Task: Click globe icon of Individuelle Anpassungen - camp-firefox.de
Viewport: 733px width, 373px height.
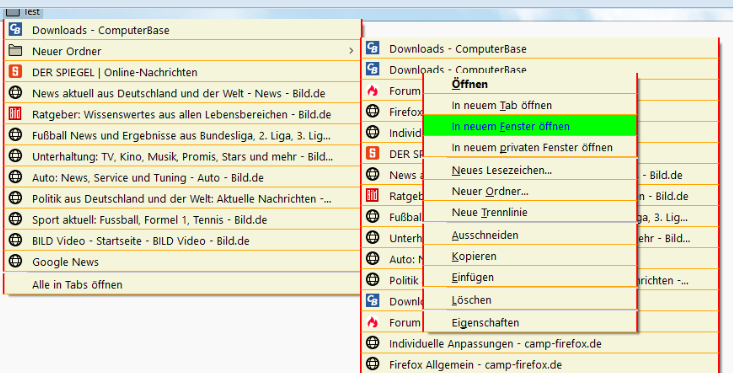Action: point(373,343)
